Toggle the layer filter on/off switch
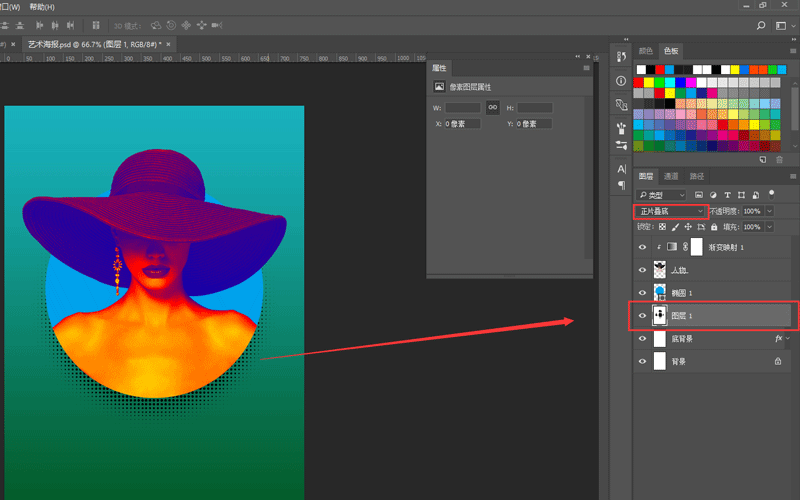The width and height of the screenshot is (800, 500). point(771,194)
